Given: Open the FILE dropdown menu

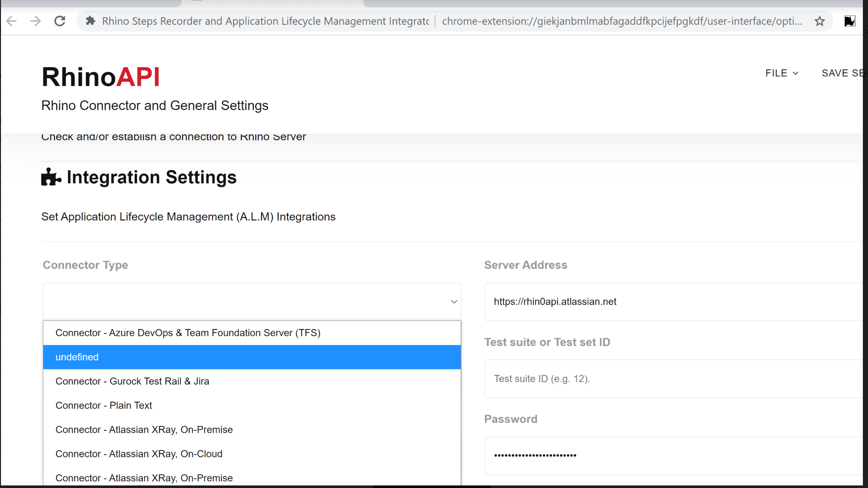Looking at the screenshot, I should pyautogui.click(x=781, y=73).
